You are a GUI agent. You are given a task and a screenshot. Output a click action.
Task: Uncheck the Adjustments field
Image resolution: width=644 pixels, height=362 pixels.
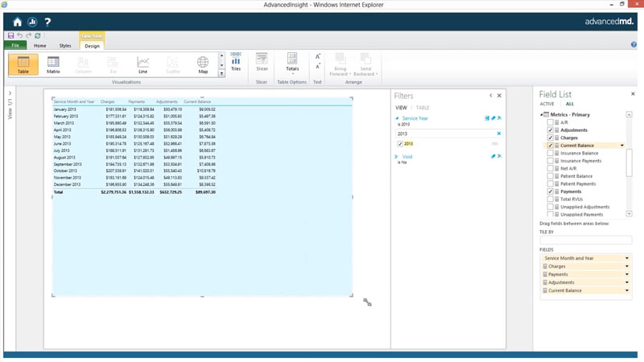[551, 130]
